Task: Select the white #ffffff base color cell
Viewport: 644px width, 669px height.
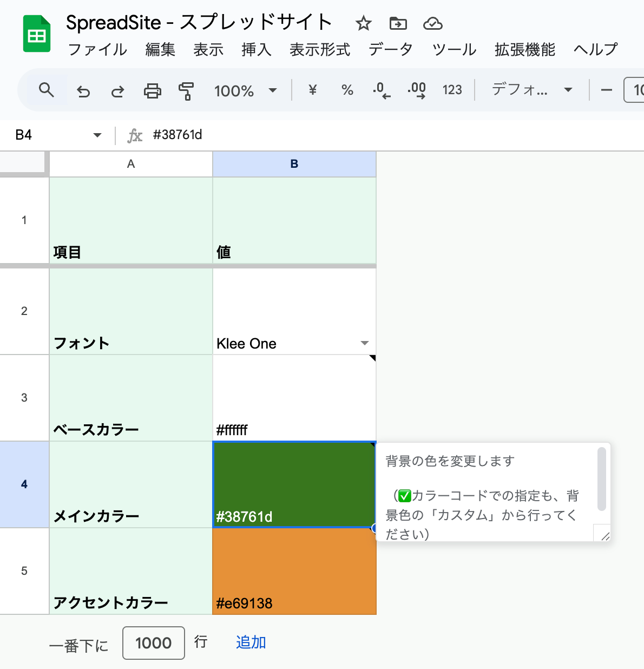Action: pos(294,398)
